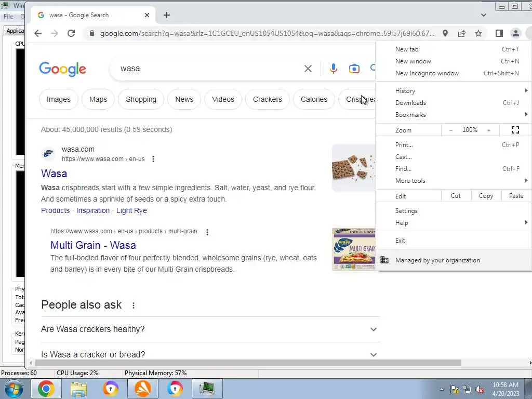This screenshot has width=532, height=399.
Task: Open the Chrome profile avatar icon
Action: coord(516,33)
